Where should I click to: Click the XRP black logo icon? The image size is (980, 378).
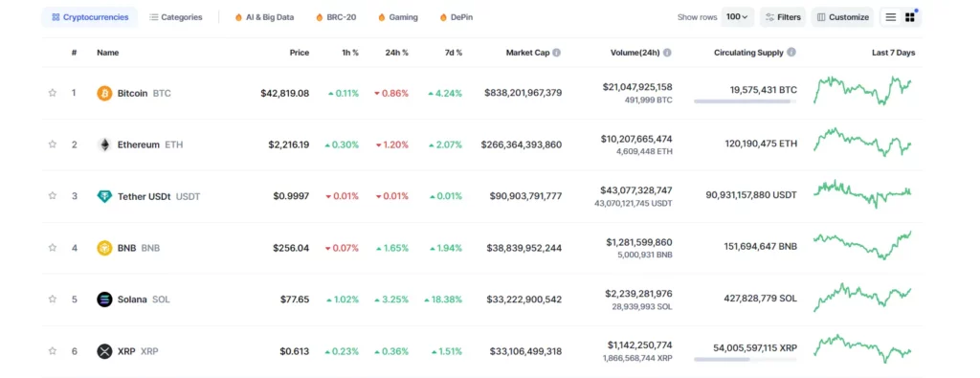(104, 351)
